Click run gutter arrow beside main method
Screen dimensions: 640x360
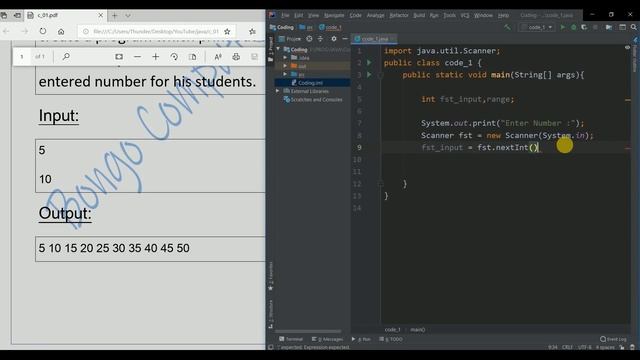point(369,75)
